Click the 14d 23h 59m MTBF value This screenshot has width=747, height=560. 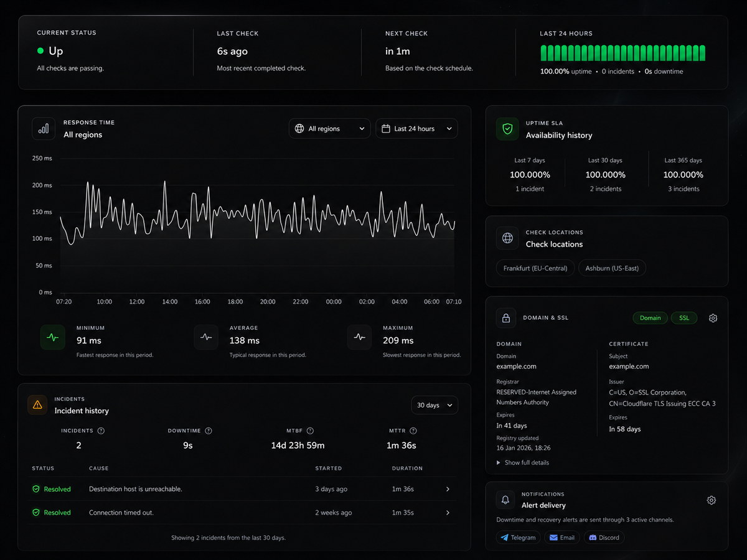tap(298, 446)
